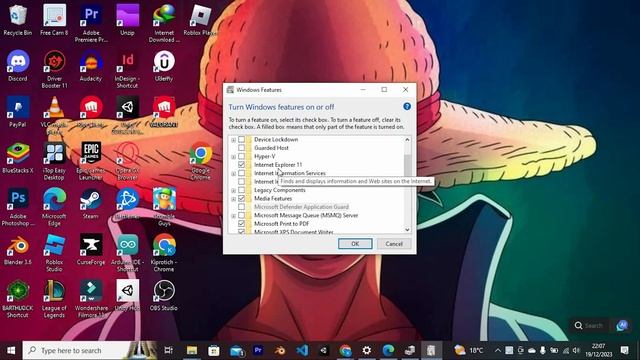Launch BlueStacks X icon
The image size is (640, 360).
pyautogui.click(x=18, y=158)
